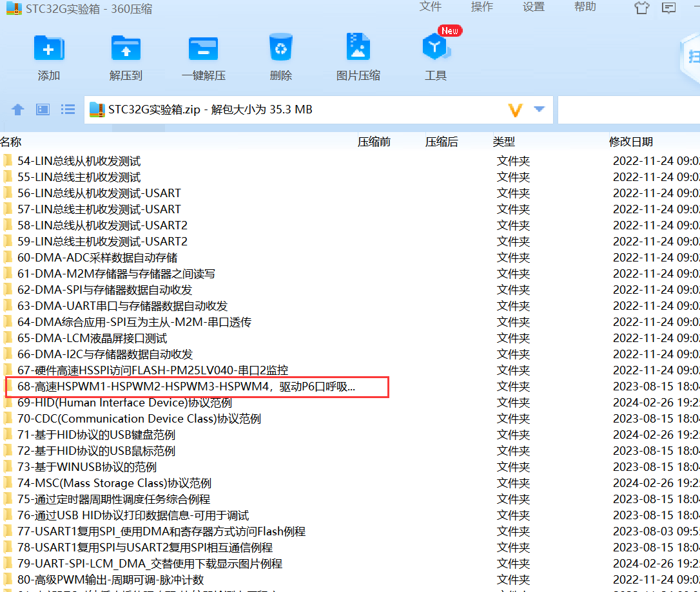The height and width of the screenshot is (592, 700).
Task: Select folder 80-高级PWM输出-周期可调-脉冲计数
Action: pyautogui.click(x=110, y=580)
